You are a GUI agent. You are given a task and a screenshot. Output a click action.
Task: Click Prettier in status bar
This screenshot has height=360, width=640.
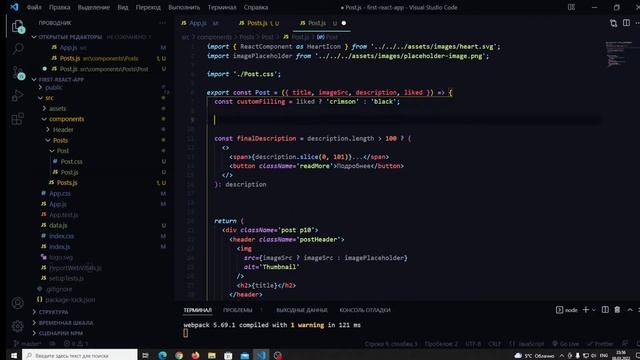(x=600, y=344)
